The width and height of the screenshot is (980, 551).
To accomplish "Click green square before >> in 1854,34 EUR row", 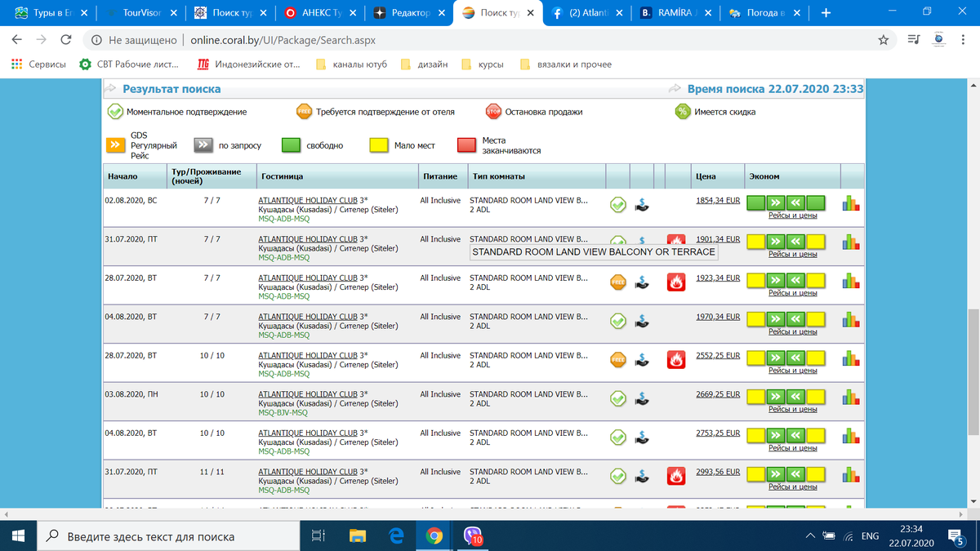I will (756, 202).
